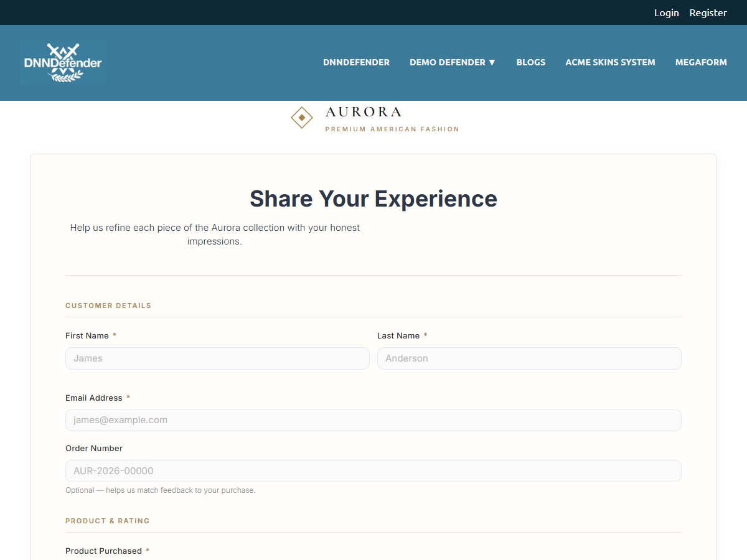Click the Order Number input field
The height and width of the screenshot is (560, 747).
374,471
